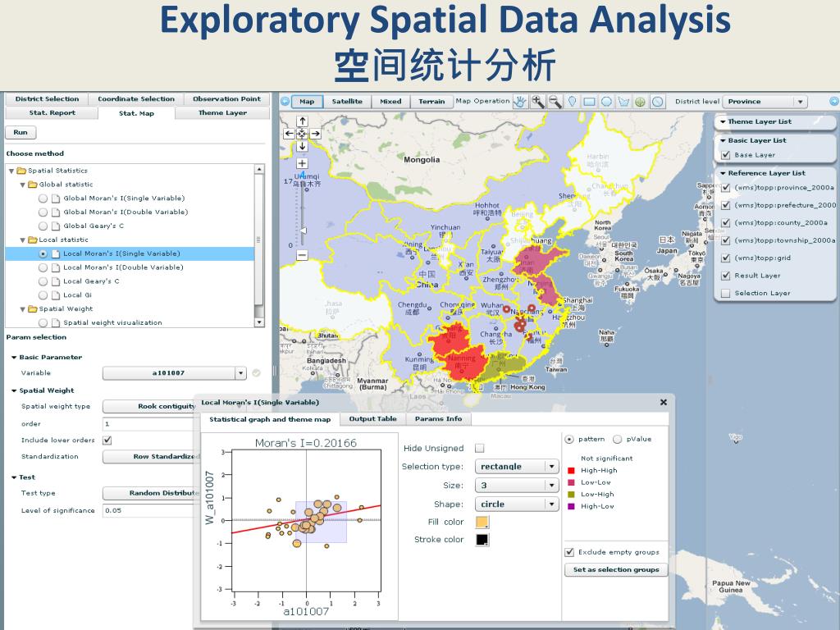Image resolution: width=840 pixels, height=630 pixels.
Task: Click Spatial Statistics folder icon
Action: [x=21, y=171]
